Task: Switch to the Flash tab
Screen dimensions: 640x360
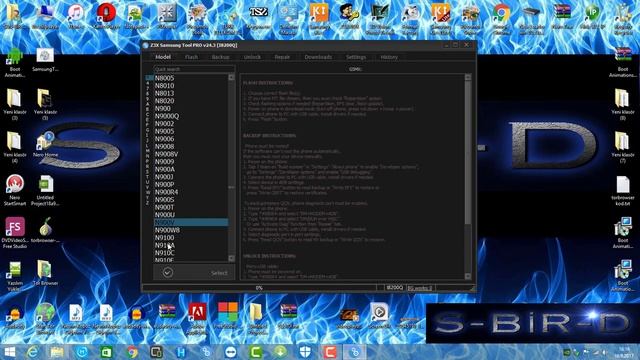Action: 191,57
